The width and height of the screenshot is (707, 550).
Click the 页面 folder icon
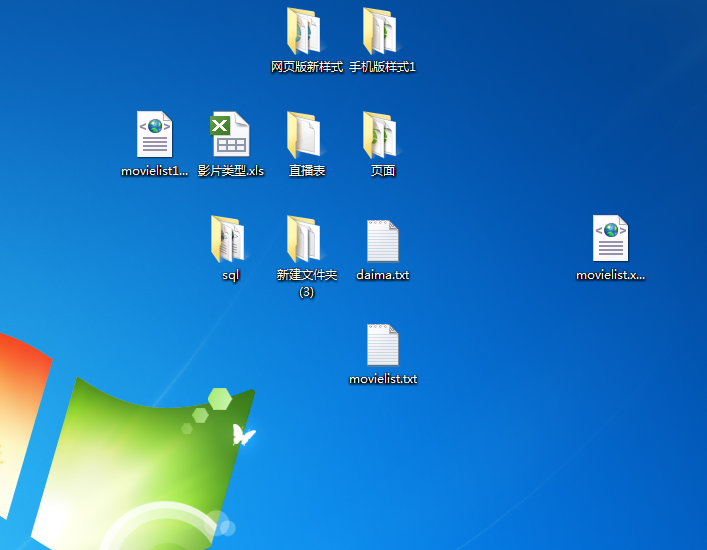coord(380,135)
